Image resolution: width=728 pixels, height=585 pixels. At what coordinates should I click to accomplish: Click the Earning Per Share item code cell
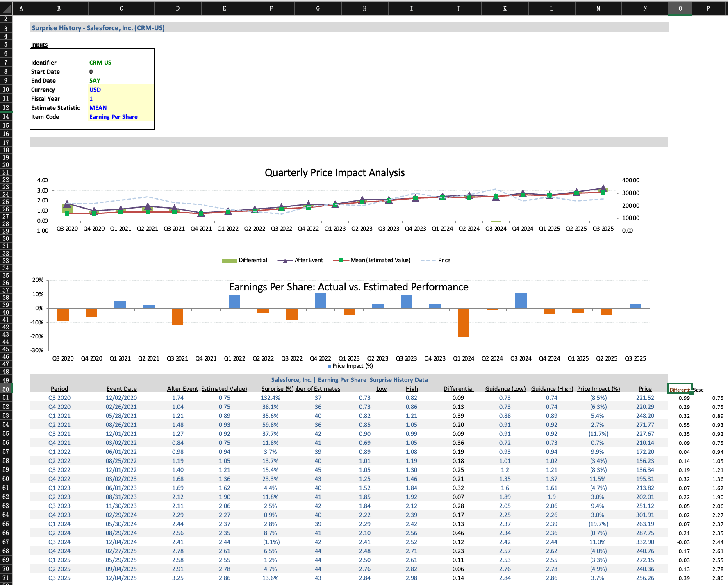(114, 117)
